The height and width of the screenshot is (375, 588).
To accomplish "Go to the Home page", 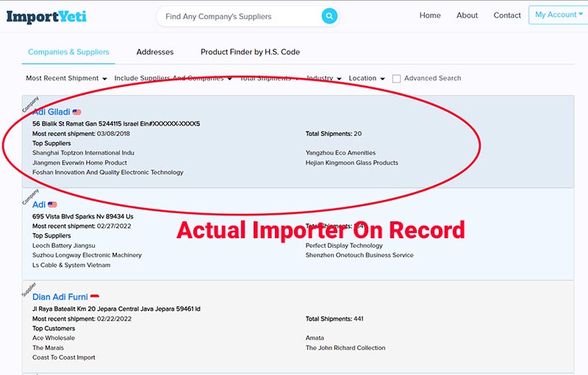I will [x=430, y=15].
